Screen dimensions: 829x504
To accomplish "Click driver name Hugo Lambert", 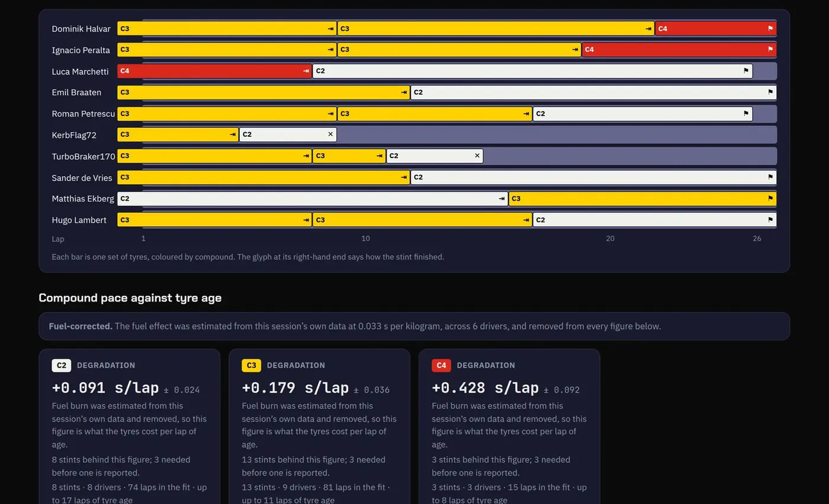I will pyautogui.click(x=79, y=220).
